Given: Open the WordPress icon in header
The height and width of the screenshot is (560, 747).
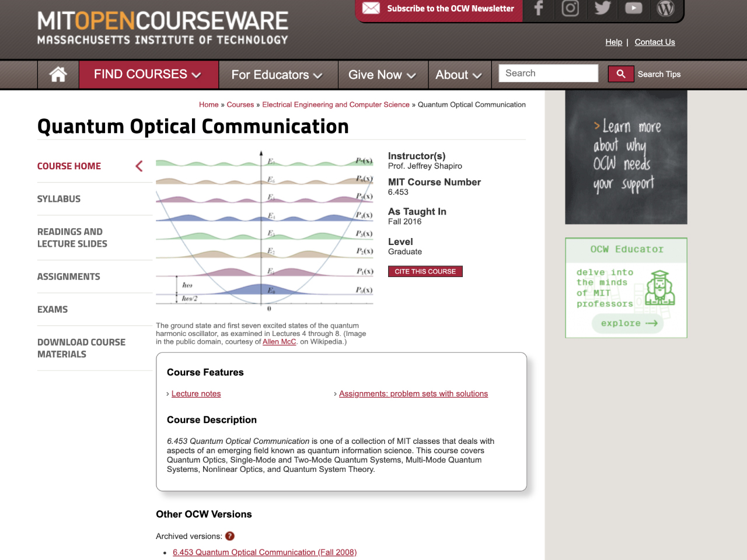Looking at the screenshot, I should tap(665, 8).
